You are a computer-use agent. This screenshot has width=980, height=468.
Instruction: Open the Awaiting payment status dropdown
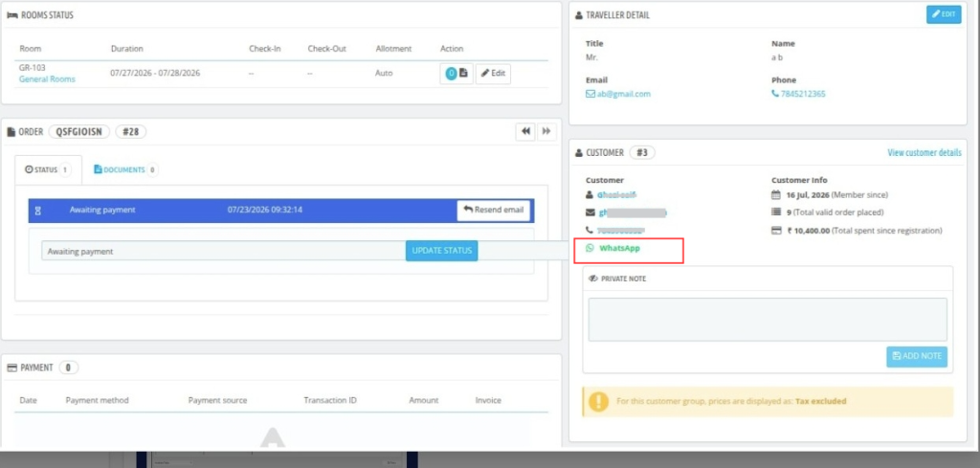(x=224, y=251)
